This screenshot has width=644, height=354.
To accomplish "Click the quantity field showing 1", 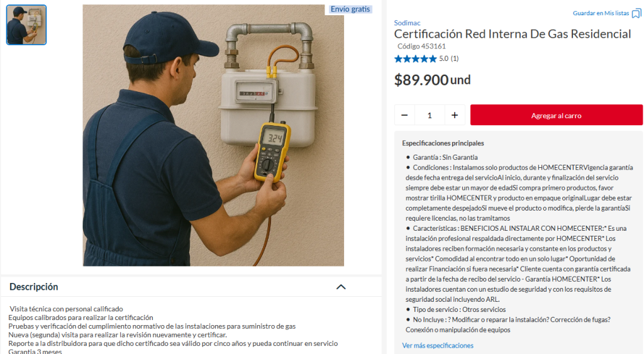I will coord(430,115).
